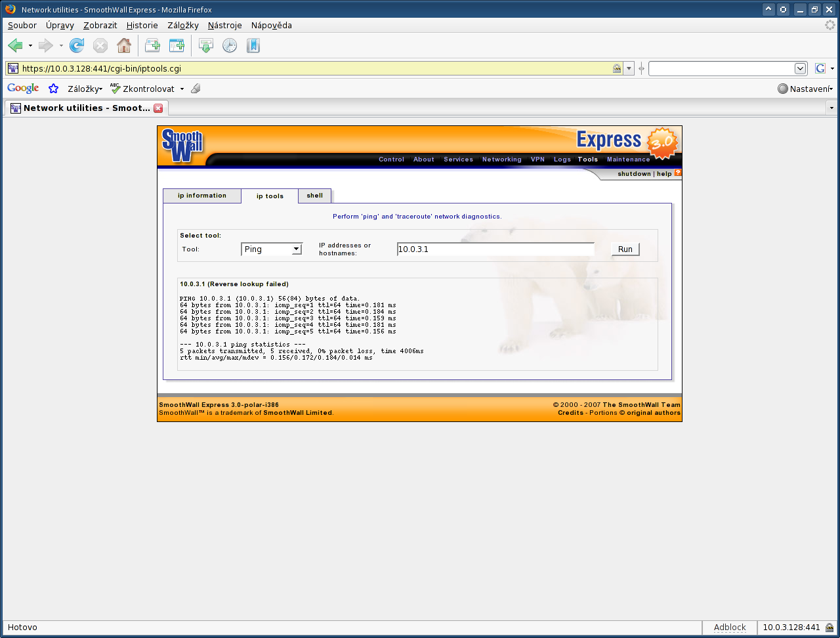Click the Google search engine G icon

[820, 68]
